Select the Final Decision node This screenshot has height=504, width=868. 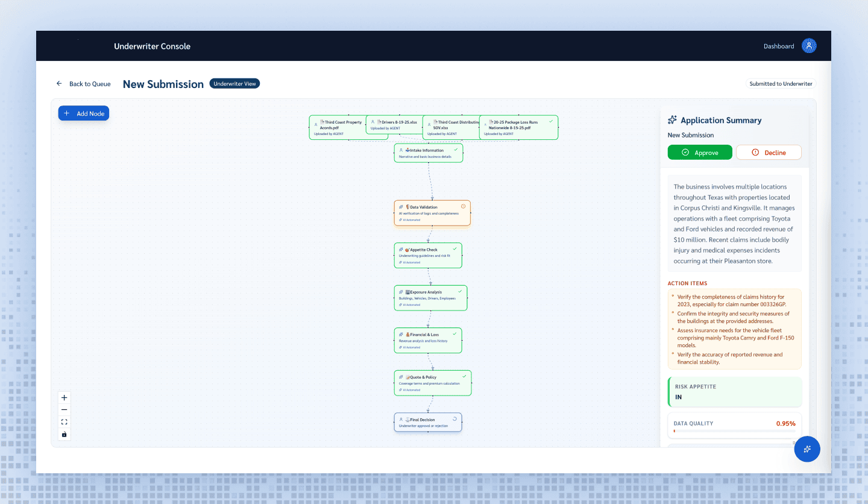click(x=428, y=422)
